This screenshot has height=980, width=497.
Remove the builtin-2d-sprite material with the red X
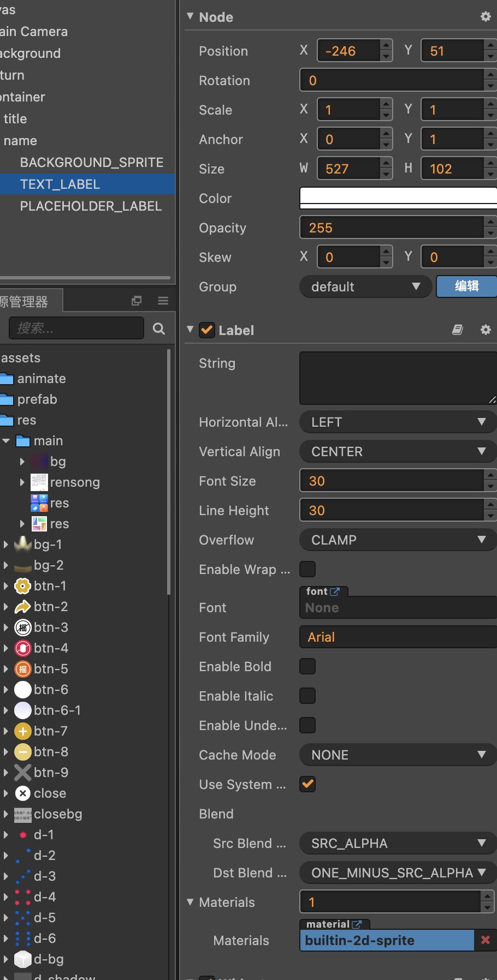[485, 940]
